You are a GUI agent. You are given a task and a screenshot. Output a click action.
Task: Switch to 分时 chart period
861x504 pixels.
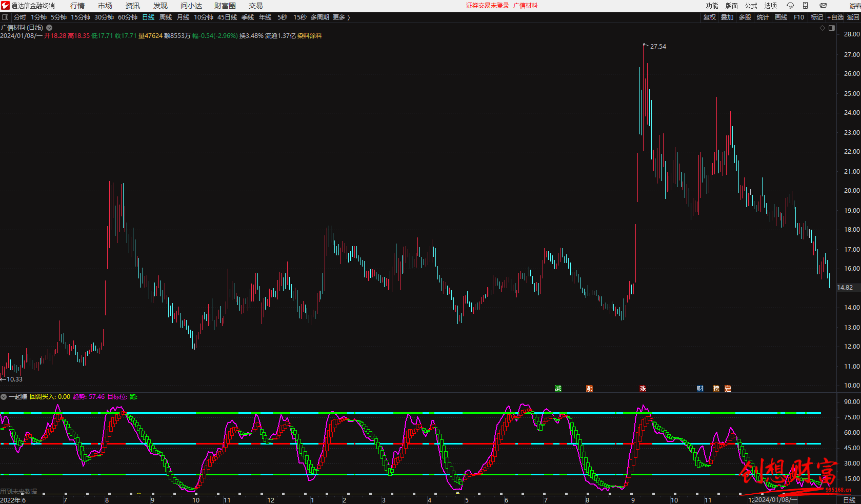pyautogui.click(x=20, y=17)
